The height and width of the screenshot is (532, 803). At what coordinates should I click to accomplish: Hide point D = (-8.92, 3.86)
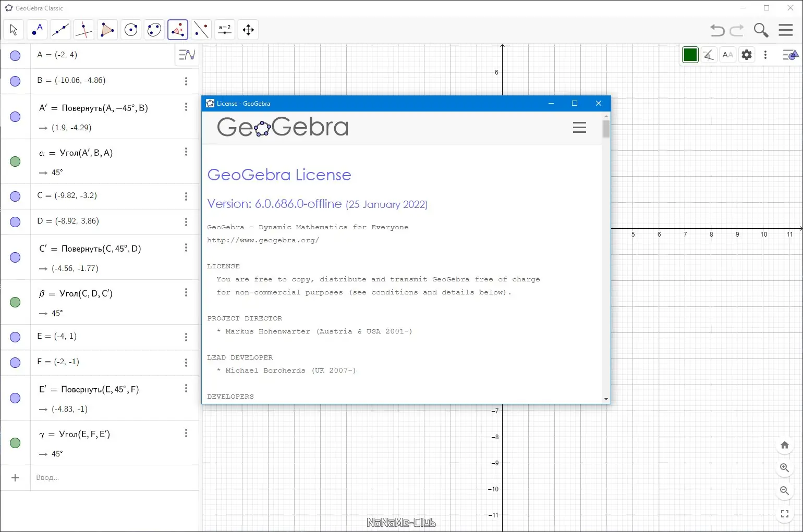point(15,222)
